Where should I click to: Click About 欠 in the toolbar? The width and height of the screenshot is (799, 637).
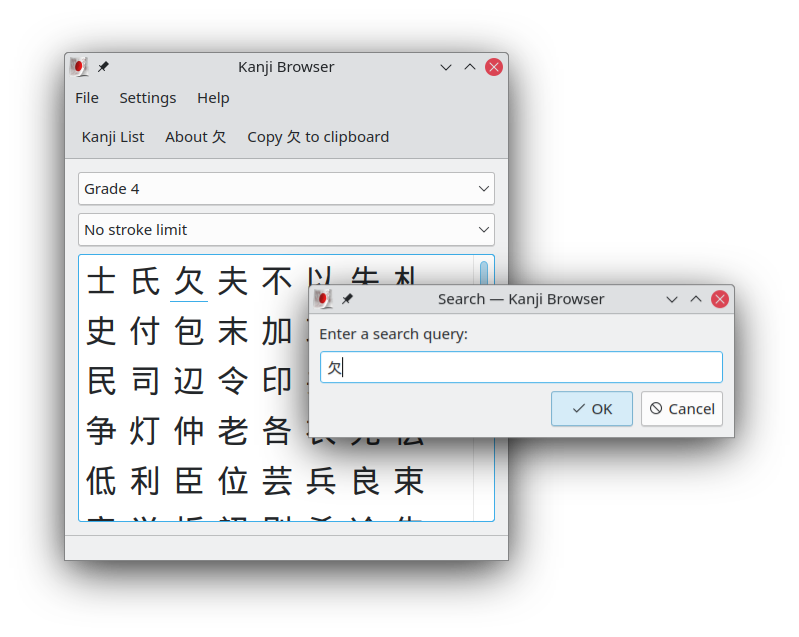[196, 137]
